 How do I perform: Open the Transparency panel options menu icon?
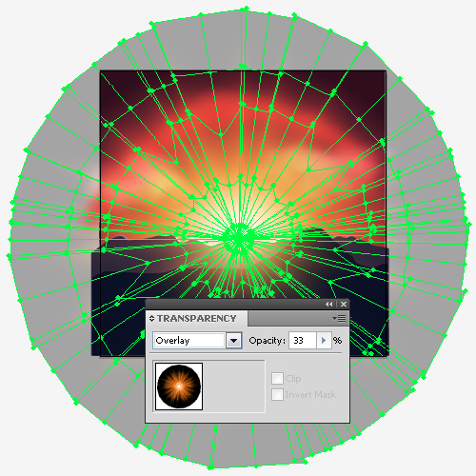tap(339, 318)
